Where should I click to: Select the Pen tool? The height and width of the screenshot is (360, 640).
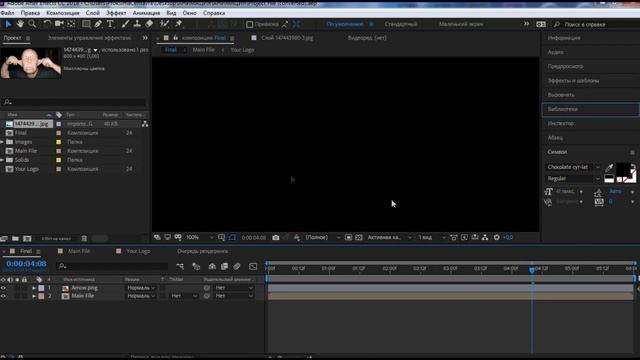(x=98, y=24)
